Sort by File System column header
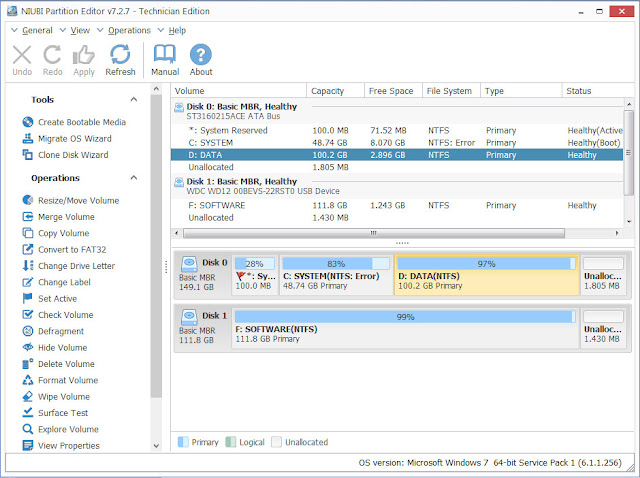Viewport: 640px width, 478px height. click(451, 91)
